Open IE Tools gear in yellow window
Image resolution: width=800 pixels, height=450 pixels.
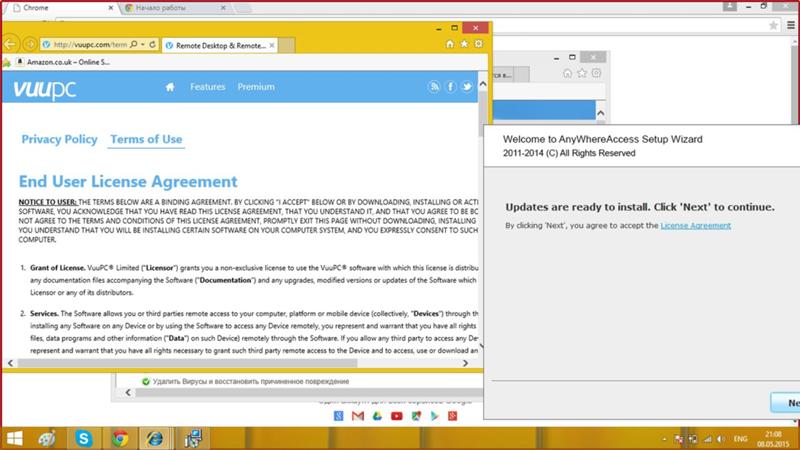point(479,44)
